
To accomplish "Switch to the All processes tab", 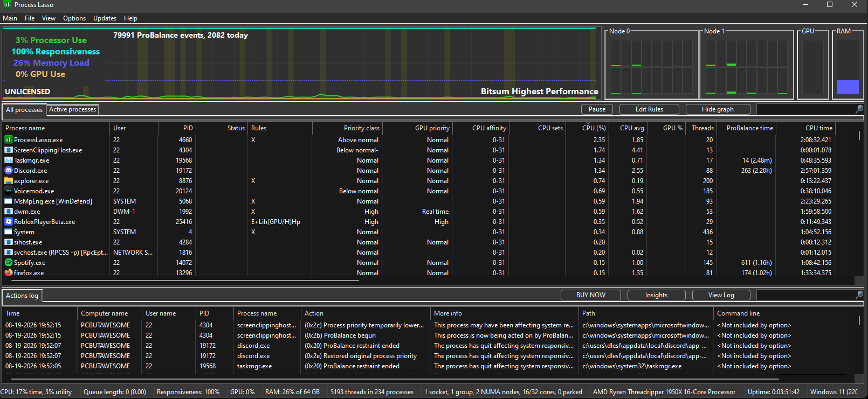I will click(x=24, y=110).
